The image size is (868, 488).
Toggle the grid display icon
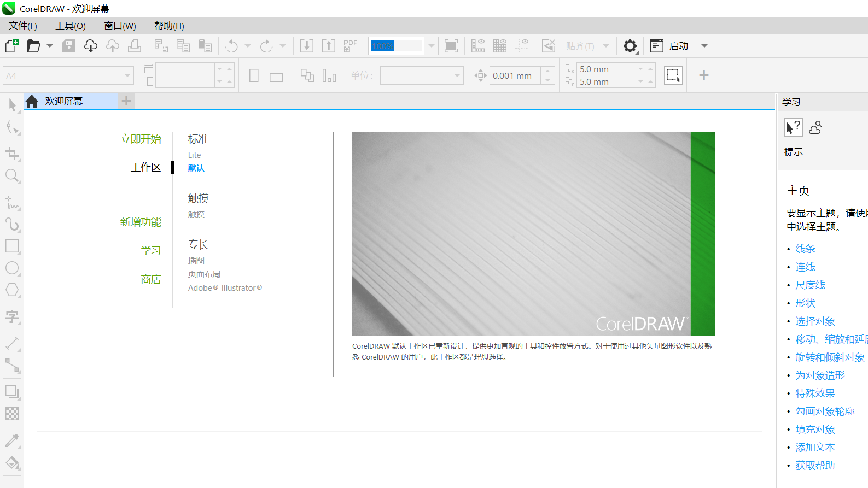(500, 46)
